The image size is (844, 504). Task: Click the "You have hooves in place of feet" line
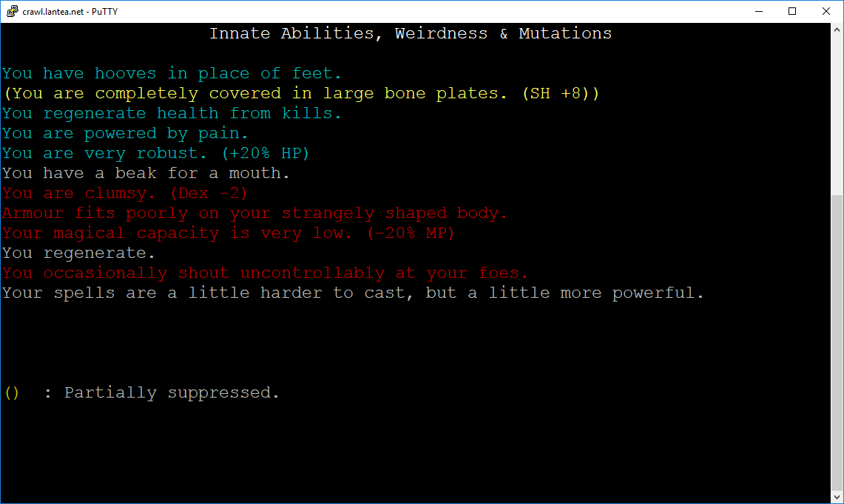[x=172, y=73]
